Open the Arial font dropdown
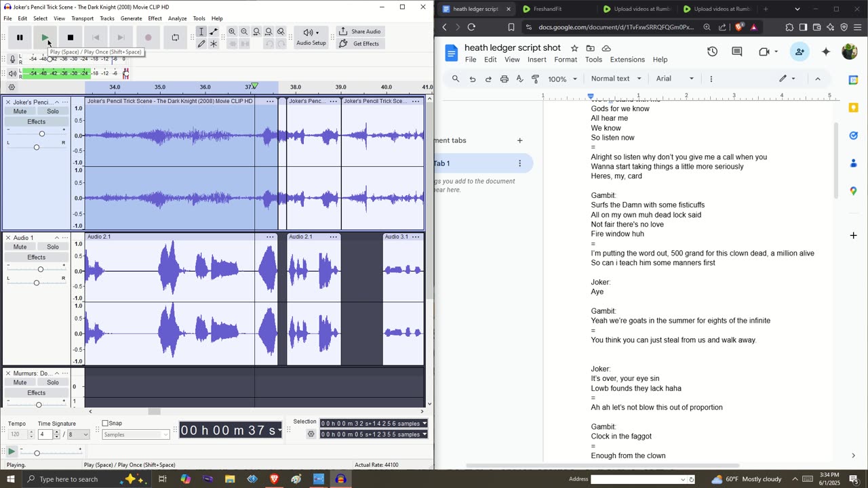Screen dimensions: 868x488 click(675, 79)
